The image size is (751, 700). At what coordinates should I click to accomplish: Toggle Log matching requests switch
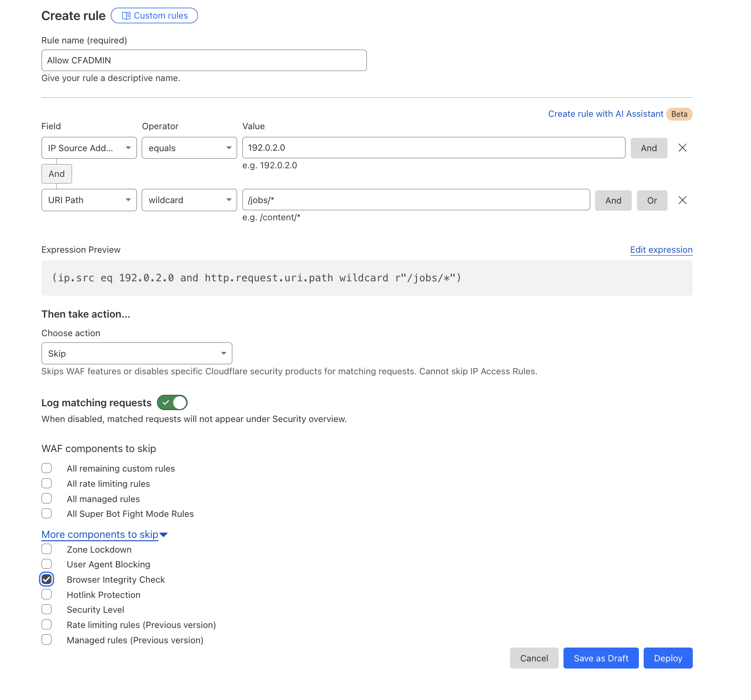[x=172, y=403]
